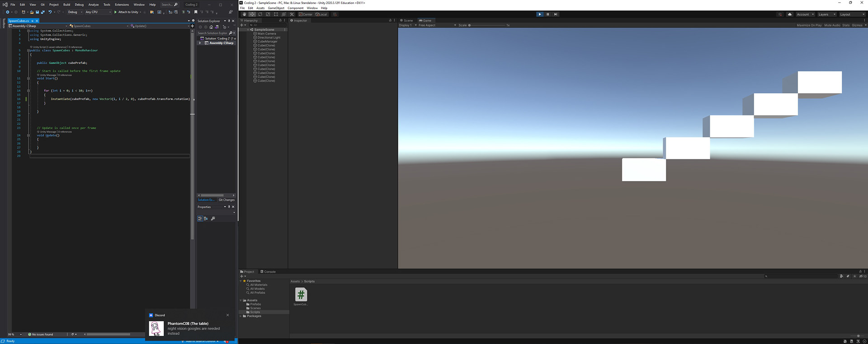
Task: Switch to the Console tab
Action: pos(268,272)
